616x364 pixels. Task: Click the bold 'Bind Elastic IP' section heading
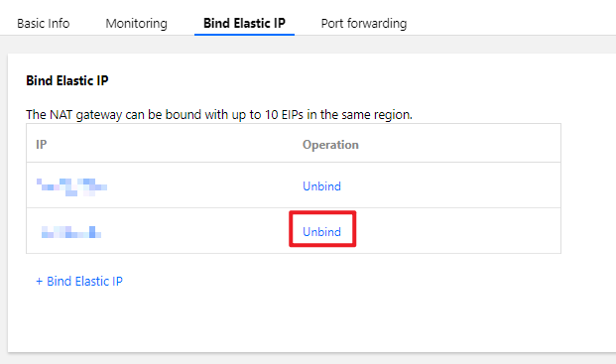pyautogui.click(x=67, y=80)
